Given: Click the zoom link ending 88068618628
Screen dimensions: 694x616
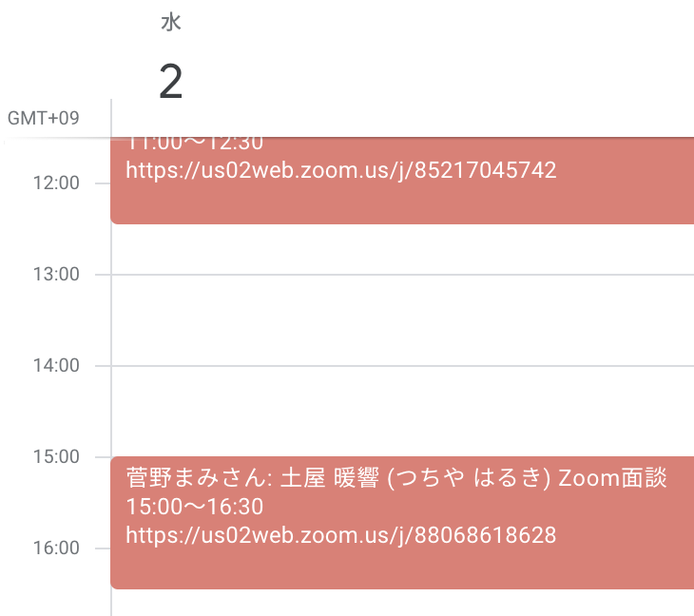Looking at the screenshot, I should tap(340, 535).
